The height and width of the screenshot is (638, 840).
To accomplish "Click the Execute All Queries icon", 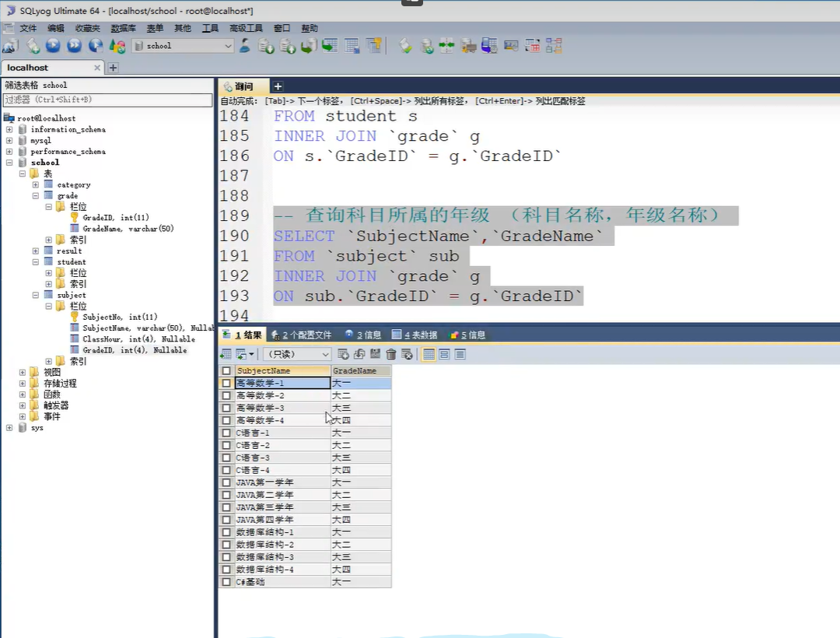I will [x=74, y=46].
